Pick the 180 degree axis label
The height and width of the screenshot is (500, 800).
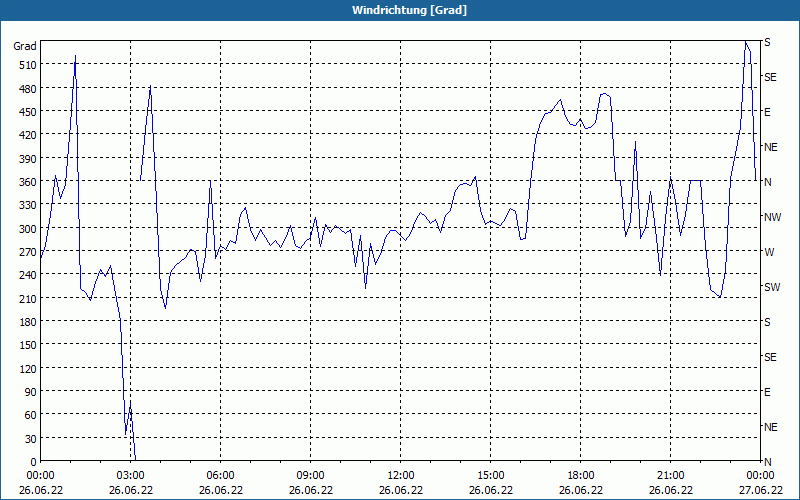tap(28, 322)
